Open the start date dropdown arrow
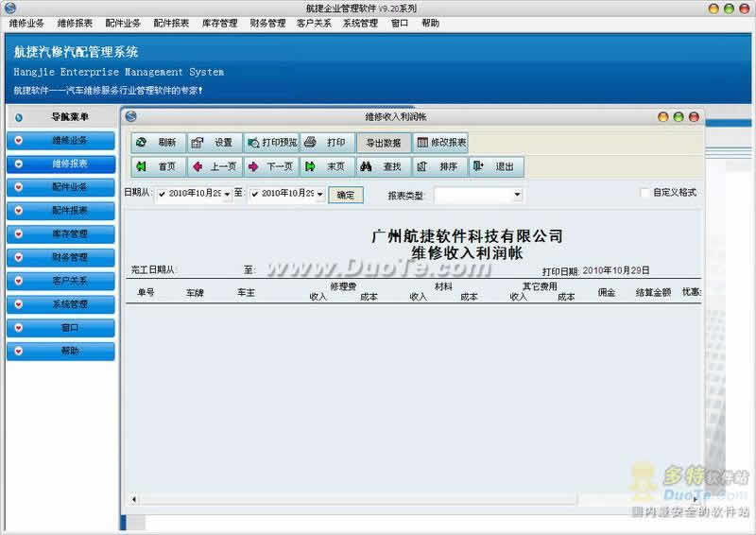756x535 pixels. [x=227, y=194]
